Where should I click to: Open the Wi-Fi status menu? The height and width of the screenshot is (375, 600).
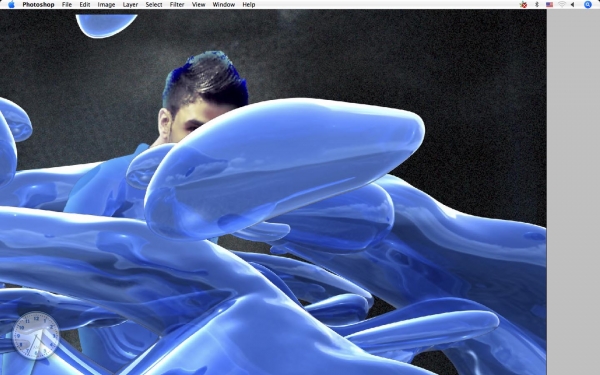tap(562, 5)
